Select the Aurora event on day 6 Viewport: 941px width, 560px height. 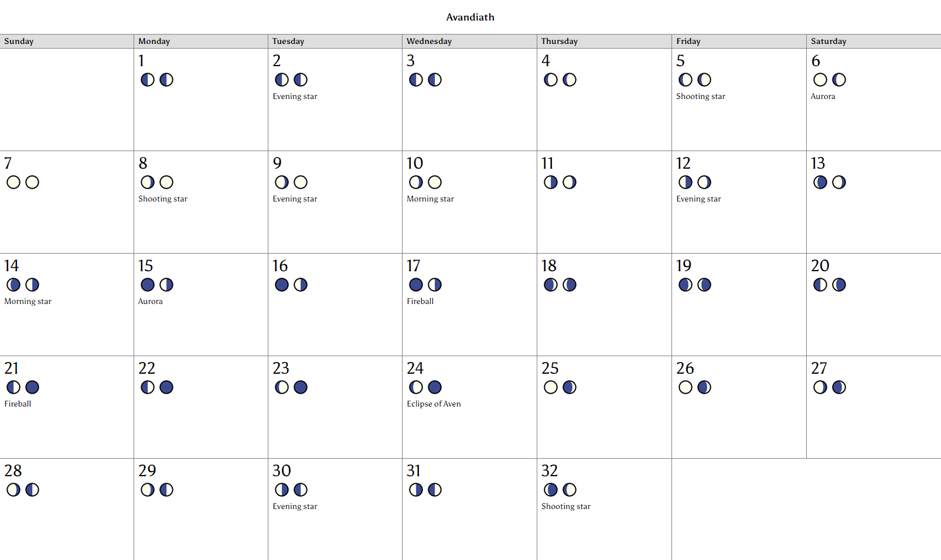(x=823, y=96)
